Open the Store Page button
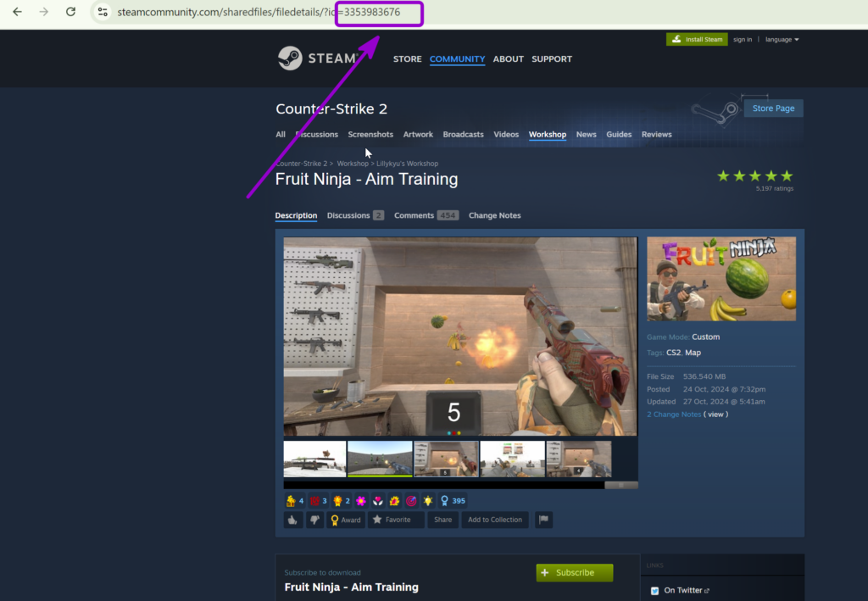The height and width of the screenshot is (601, 868). pyautogui.click(x=773, y=108)
